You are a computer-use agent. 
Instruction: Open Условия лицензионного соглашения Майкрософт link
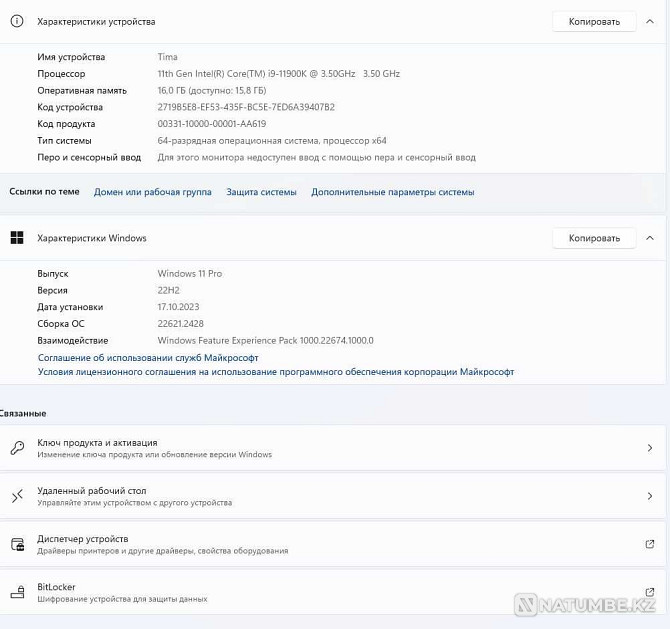[x=276, y=372]
